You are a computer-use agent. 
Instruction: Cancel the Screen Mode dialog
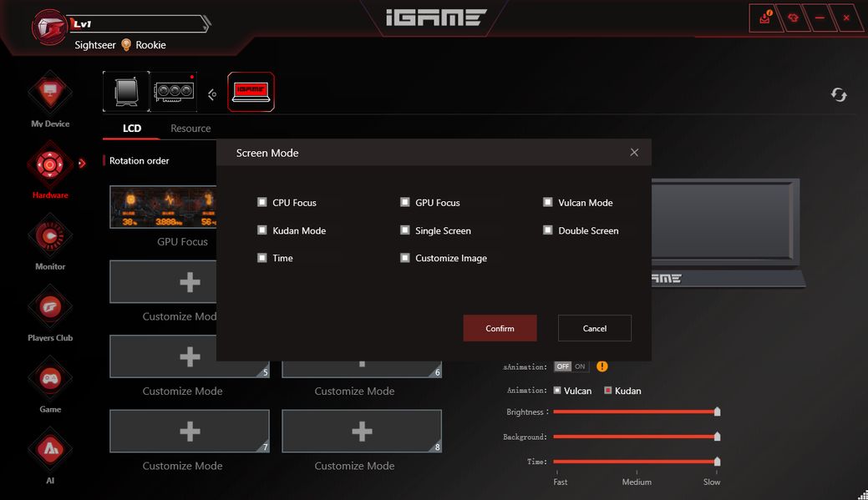[595, 328]
